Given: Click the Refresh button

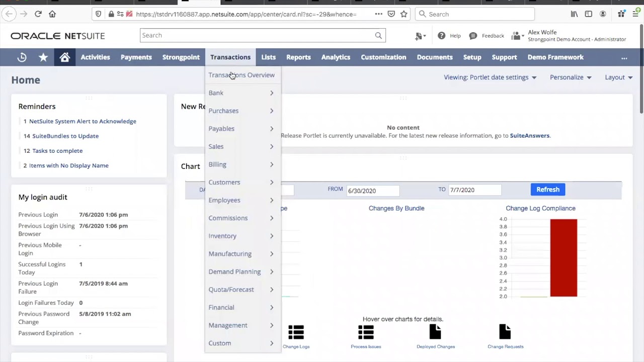Looking at the screenshot, I should [547, 190].
